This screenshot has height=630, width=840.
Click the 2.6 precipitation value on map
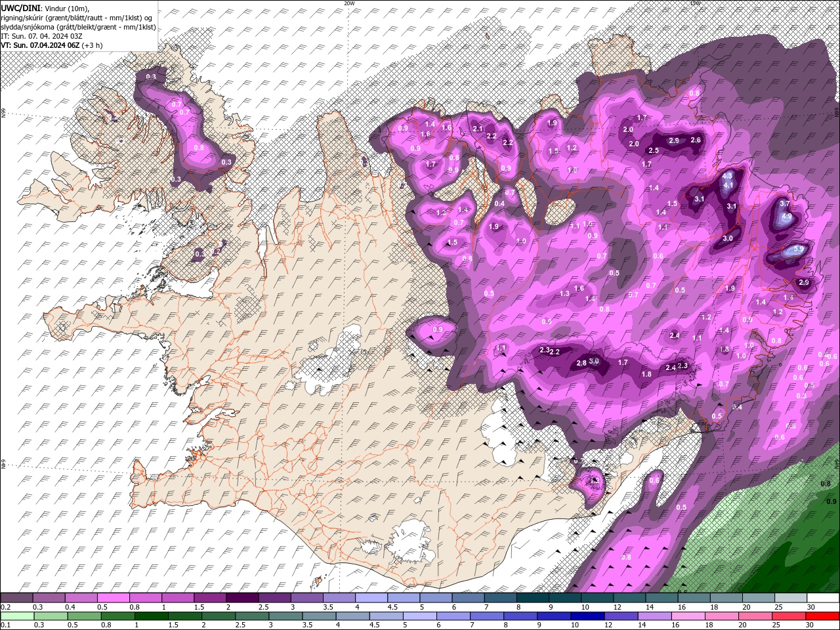click(696, 140)
